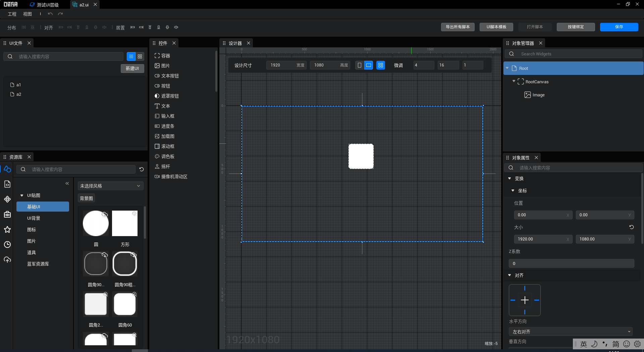Select the 对象管理器 panel tab
Screen dimensions: 644x352
coord(523,43)
